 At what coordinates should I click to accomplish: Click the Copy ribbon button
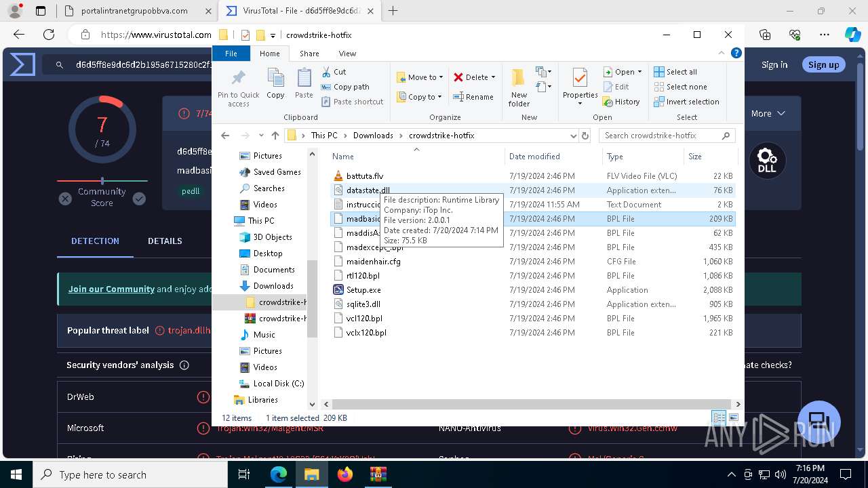click(275, 84)
